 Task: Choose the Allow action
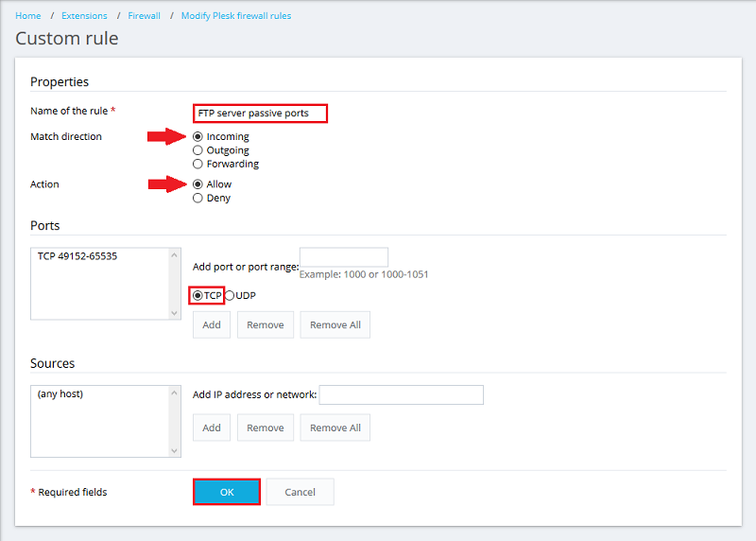pyautogui.click(x=198, y=184)
